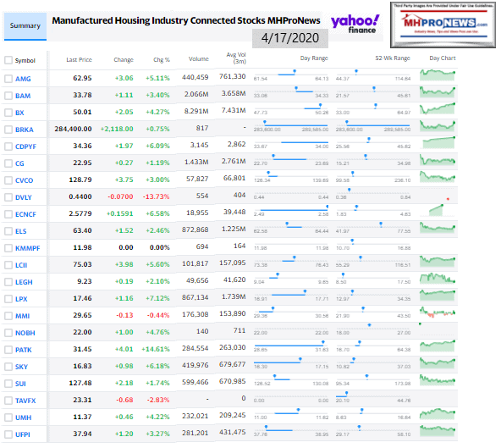Screen dimensions: 501x448
Task: Open the AMG symbol link
Action: (x=23, y=79)
